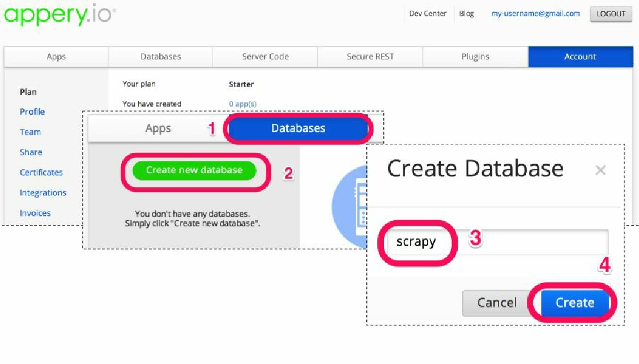Screen dimensions: 639x364
Task: Click the highlighted Databases tab in inset
Action: [298, 129]
